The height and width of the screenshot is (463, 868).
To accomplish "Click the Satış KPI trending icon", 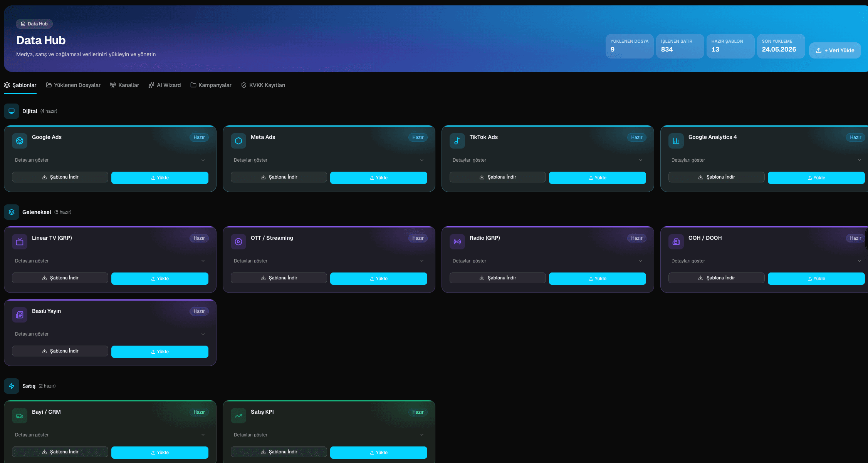I will tap(238, 416).
